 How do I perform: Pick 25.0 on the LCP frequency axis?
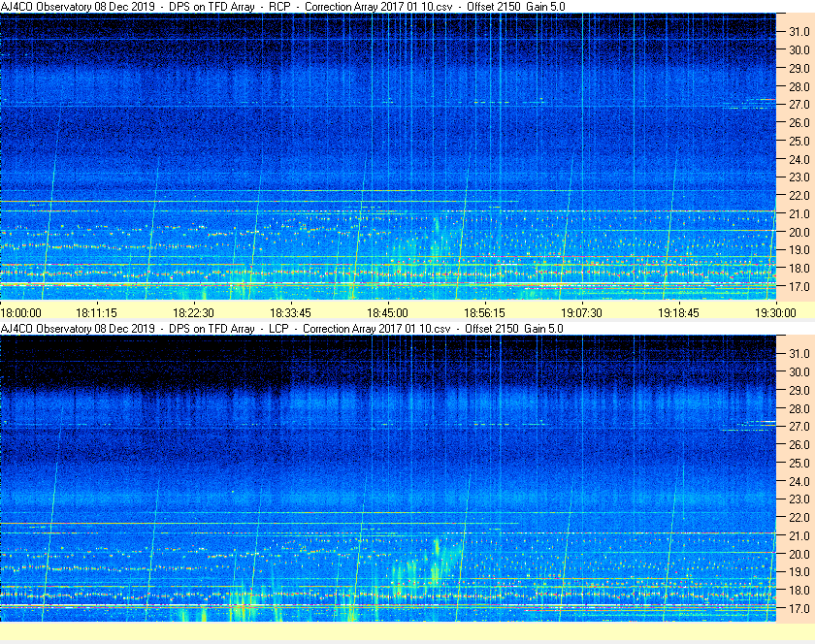[799, 463]
